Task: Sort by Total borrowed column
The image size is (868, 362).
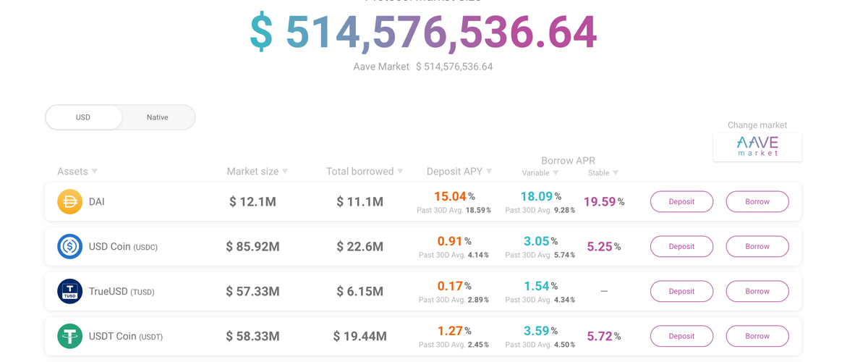Action: point(365,172)
